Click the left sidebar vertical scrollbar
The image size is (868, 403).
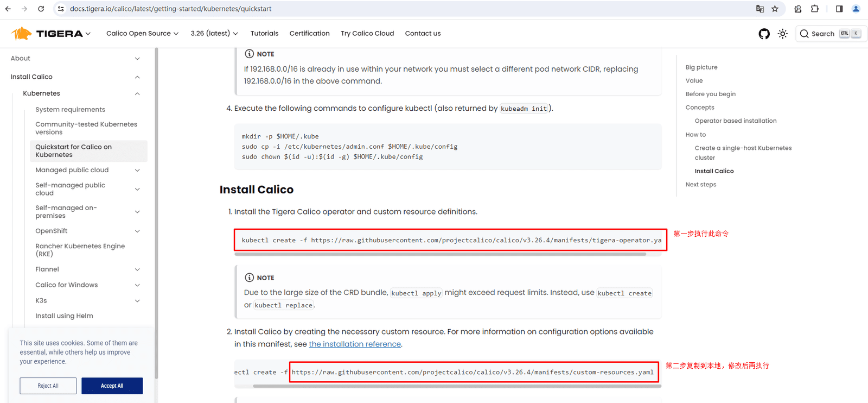pos(156,213)
